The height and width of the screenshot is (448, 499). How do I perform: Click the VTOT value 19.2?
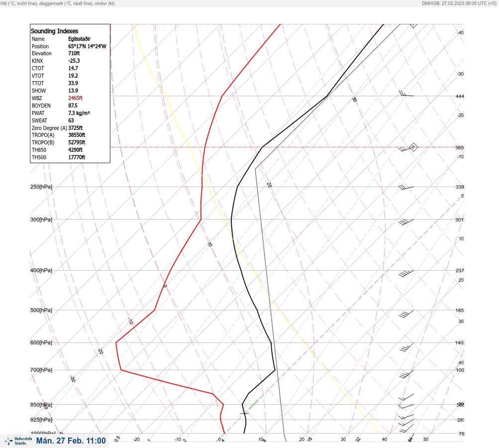[x=73, y=76]
